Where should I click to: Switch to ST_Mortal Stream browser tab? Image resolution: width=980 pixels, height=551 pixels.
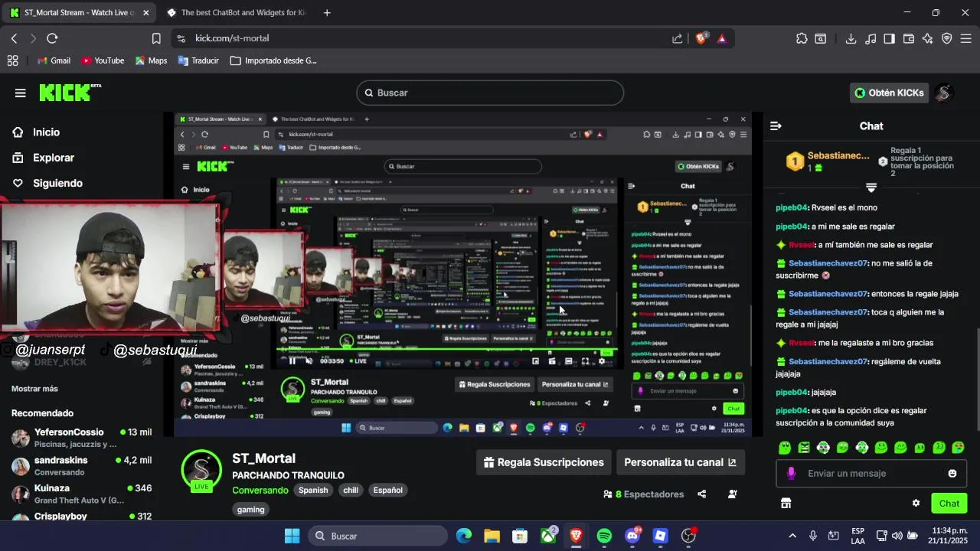[x=79, y=13]
